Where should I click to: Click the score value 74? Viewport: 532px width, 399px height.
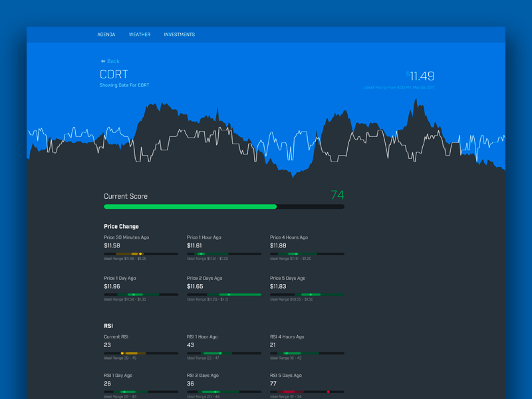click(x=337, y=195)
